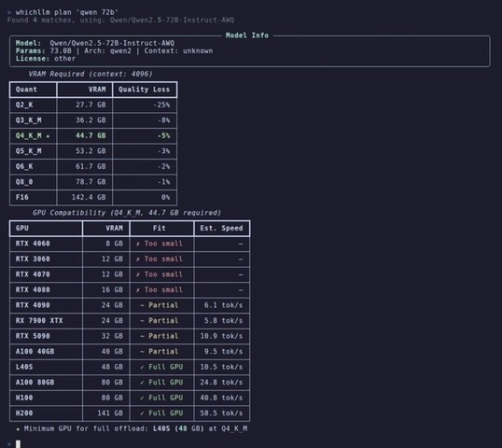Click the 'Found 4 matches' output line
The height and width of the screenshot is (448, 502).
pyautogui.click(x=120, y=20)
